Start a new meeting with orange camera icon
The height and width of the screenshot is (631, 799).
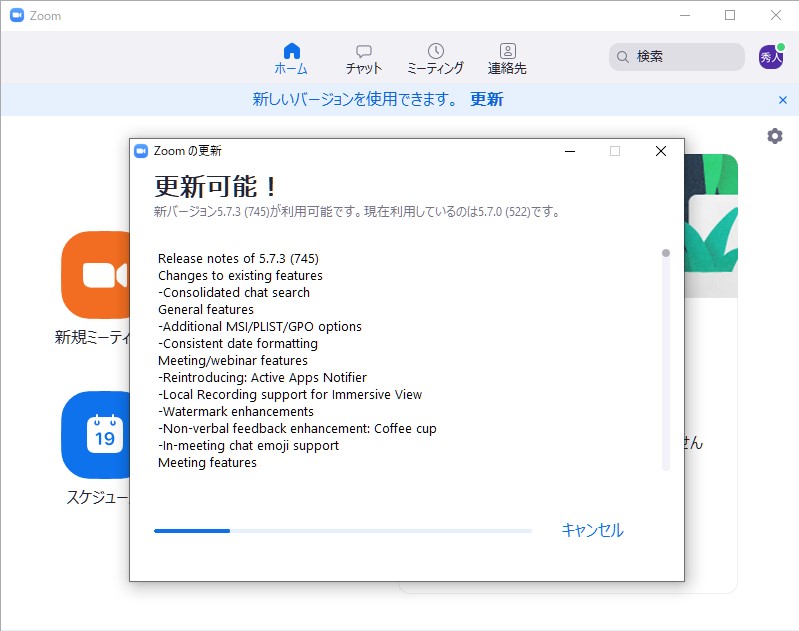(95, 275)
